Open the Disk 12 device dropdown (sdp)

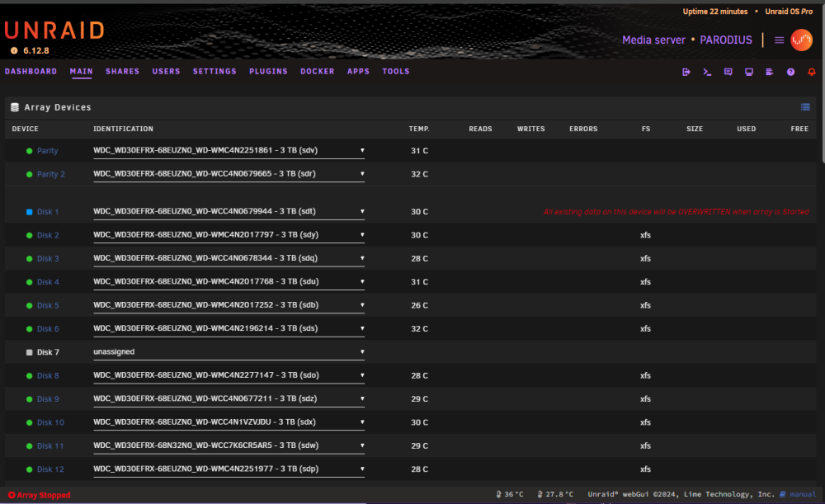click(229, 469)
